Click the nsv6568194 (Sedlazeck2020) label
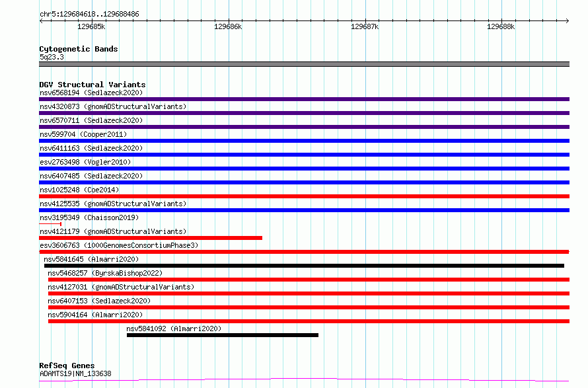Viewport: 588px width, 388px height. click(91, 93)
